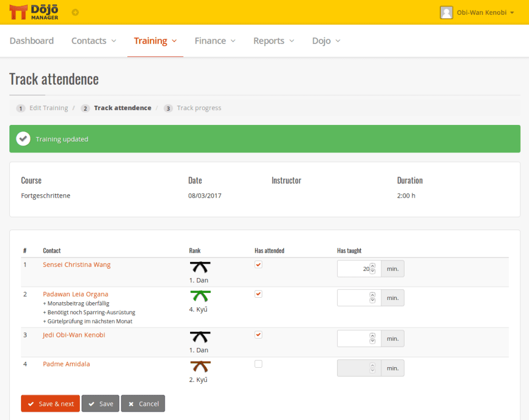Expand the Finance navigation dropdown

coord(215,41)
